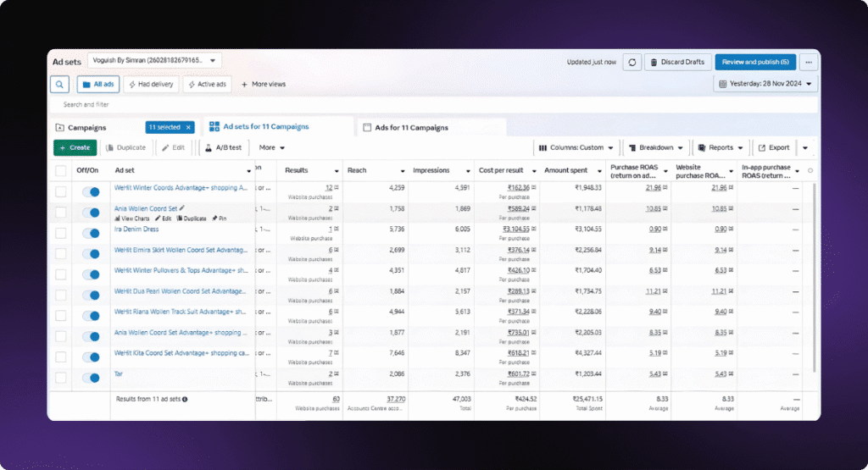The width and height of the screenshot is (868, 470).
Task: Tick the checkbox for WeHit Winter Coords ad set
Action: pyautogui.click(x=60, y=191)
